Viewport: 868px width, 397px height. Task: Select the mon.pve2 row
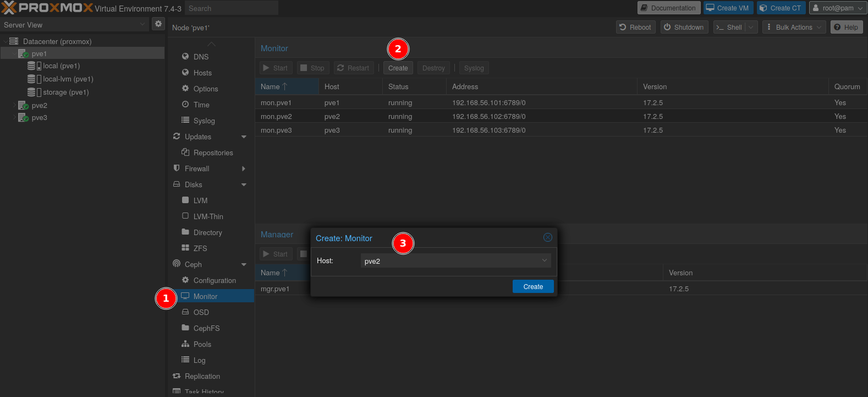pyautogui.click(x=561, y=116)
